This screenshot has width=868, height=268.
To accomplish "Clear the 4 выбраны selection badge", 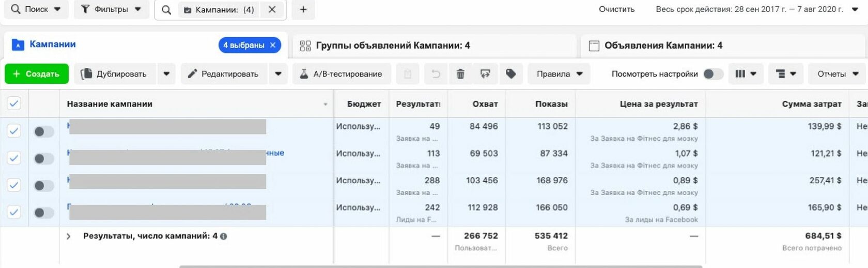I will [273, 45].
